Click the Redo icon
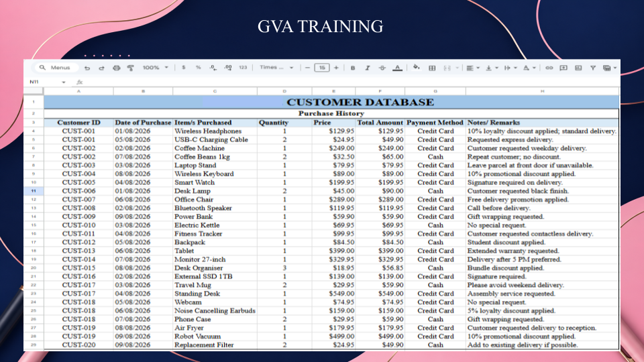 [101, 68]
